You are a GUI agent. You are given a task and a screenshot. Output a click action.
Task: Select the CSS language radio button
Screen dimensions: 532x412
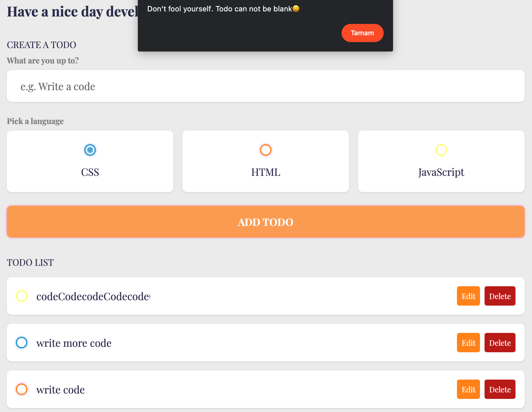(90, 150)
